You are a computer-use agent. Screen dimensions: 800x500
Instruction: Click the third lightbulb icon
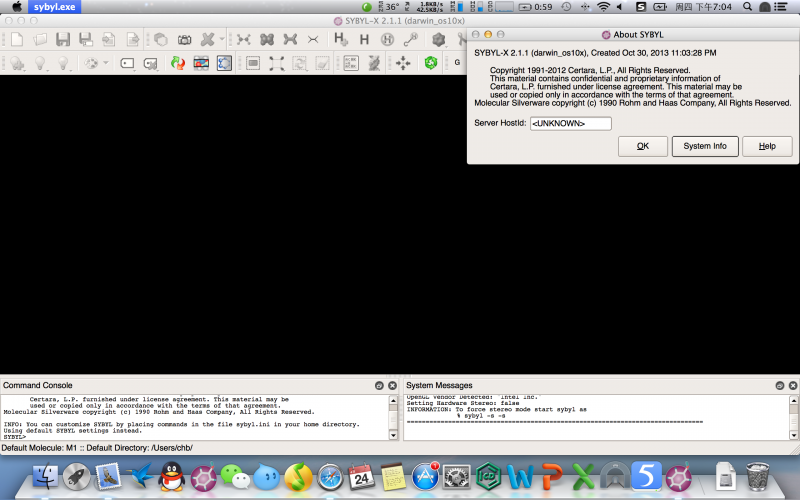[63, 63]
